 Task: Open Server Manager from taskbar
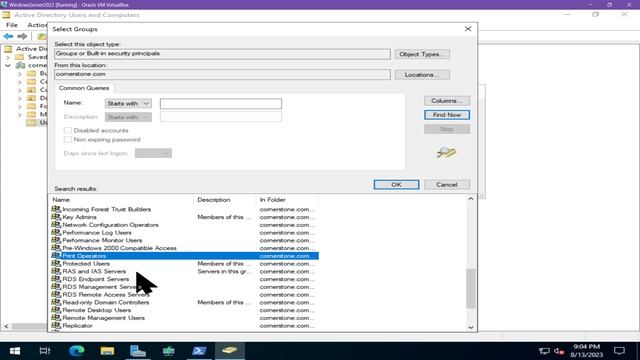(x=138, y=351)
